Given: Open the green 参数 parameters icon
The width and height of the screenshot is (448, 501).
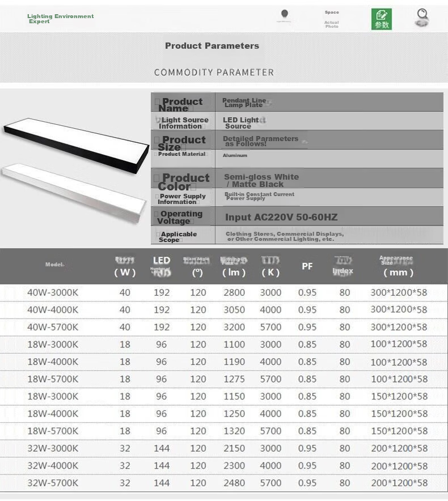Looking at the screenshot, I should 382,19.
